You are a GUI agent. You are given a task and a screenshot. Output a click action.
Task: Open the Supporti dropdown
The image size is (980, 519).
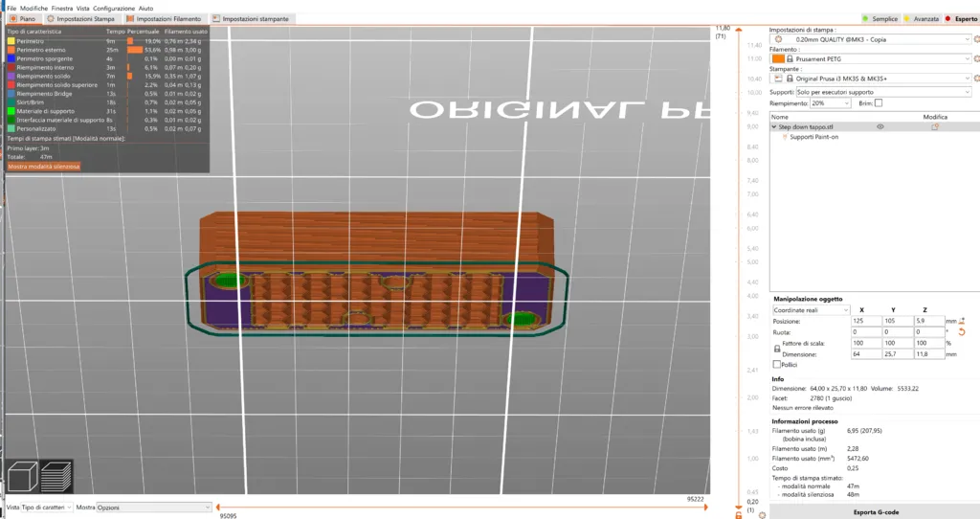883,92
